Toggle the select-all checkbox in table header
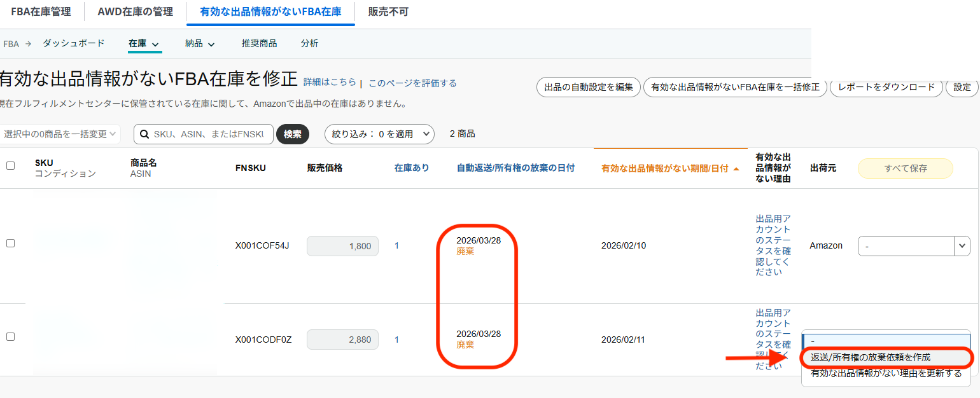Image resolution: width=980 pixels, height=398 pixels. coord(10,166)
